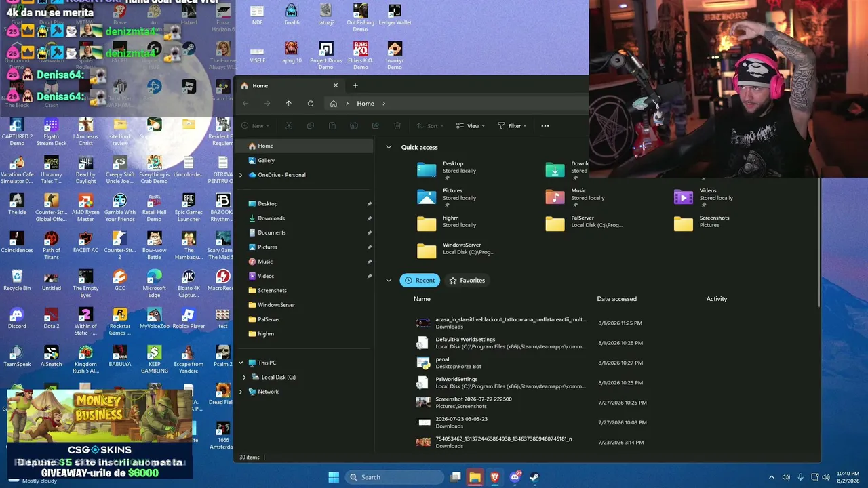Image resolution: width=868 pixels, height=488 pixels.
Task: Select the Epic Games Launcher desktop icon
Action: click(x=189, y=207)
